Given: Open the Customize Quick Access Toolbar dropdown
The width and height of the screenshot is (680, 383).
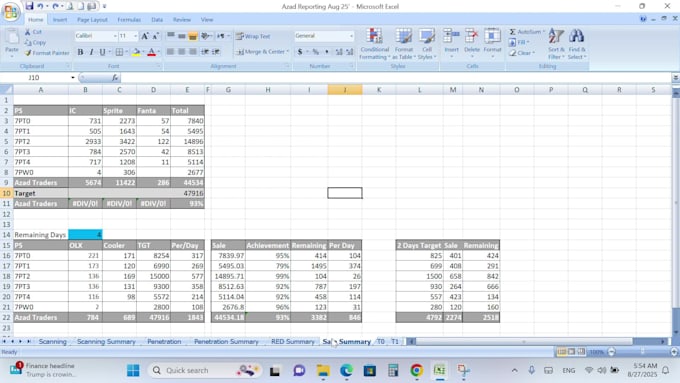Looking at the screenshot, I should (105, 7).
